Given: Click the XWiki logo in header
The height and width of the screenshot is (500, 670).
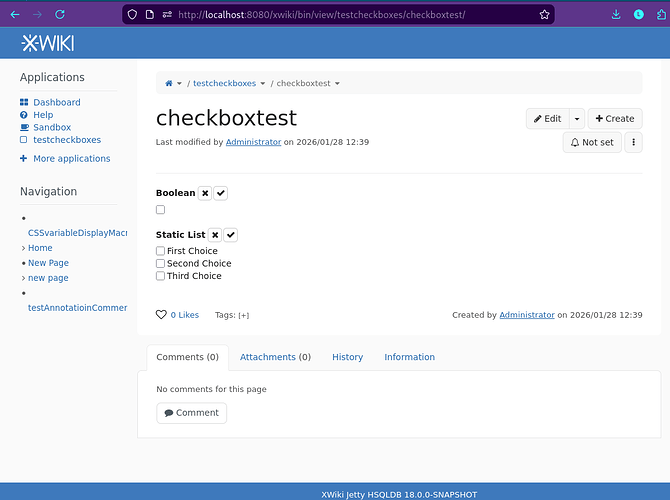Looking at the screenshot, I should point(47,43).
